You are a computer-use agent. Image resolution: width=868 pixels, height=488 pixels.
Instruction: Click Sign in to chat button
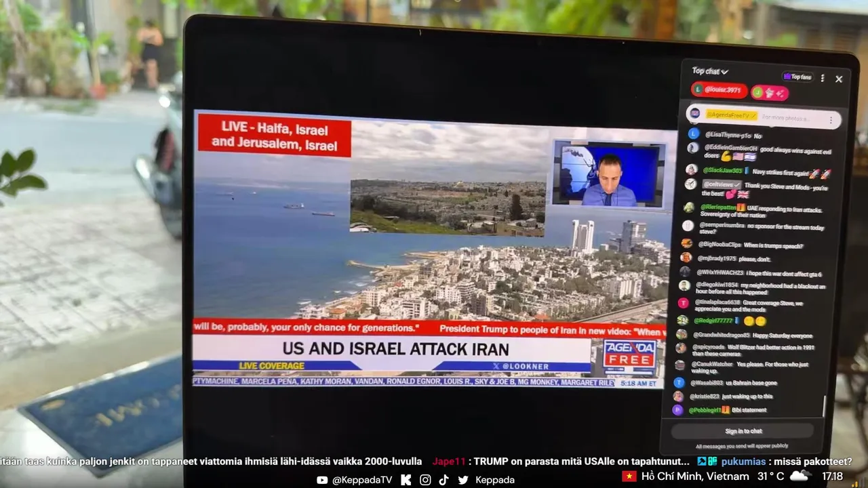click(x=743, y=431)
